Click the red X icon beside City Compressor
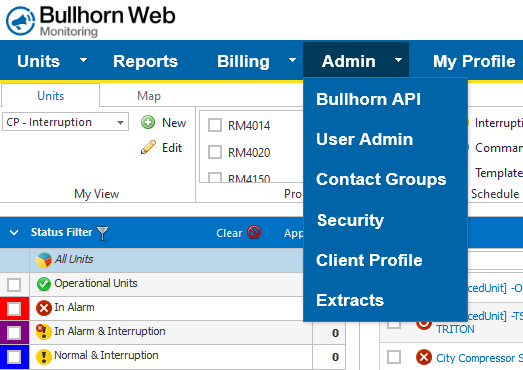Screen dimensions: 523x370 tap(424, 357)
